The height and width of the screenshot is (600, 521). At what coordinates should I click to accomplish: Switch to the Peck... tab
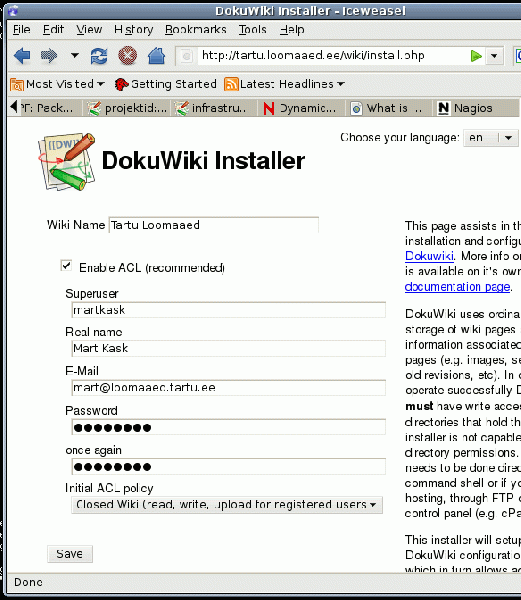point(51,108)
